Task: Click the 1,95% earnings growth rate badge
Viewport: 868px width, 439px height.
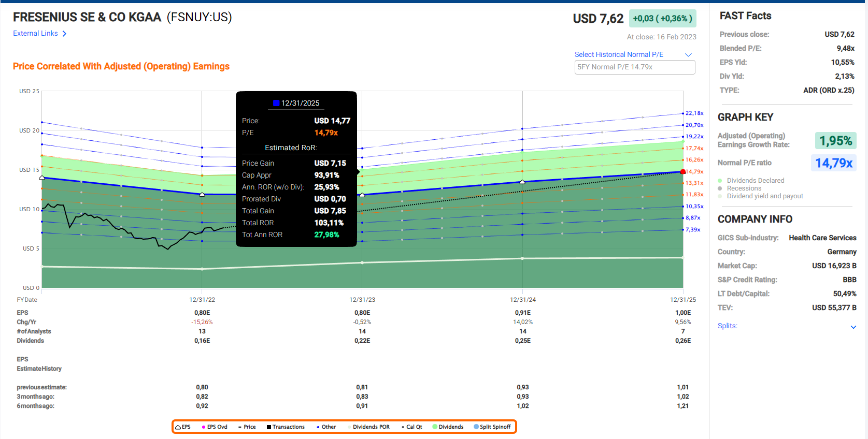Action: pos(835,141)
